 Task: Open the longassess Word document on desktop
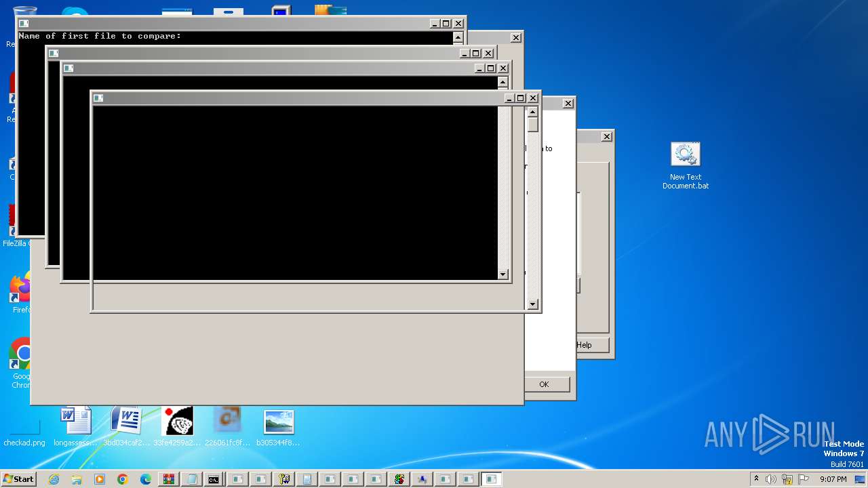coord(76,427)
